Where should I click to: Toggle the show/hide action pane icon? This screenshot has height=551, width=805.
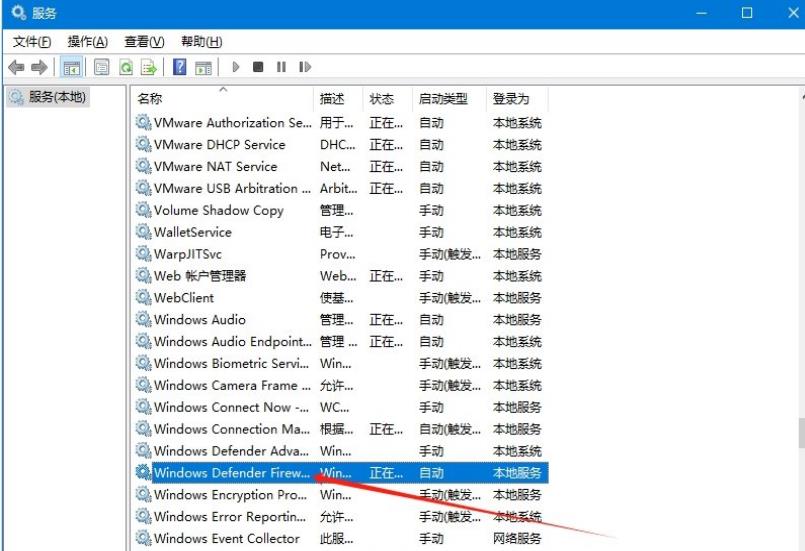(204, 67)
